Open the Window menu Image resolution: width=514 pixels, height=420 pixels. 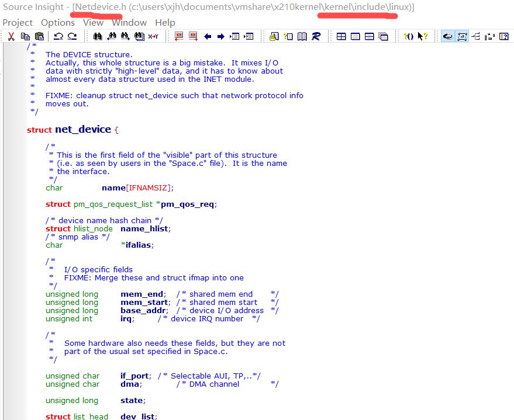(x=129, y=23)
